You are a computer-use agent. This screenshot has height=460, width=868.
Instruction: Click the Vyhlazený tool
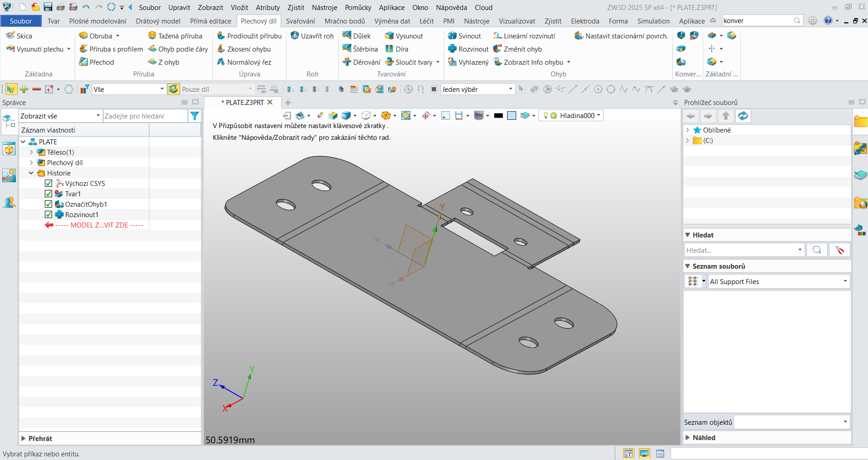(468, 62)
